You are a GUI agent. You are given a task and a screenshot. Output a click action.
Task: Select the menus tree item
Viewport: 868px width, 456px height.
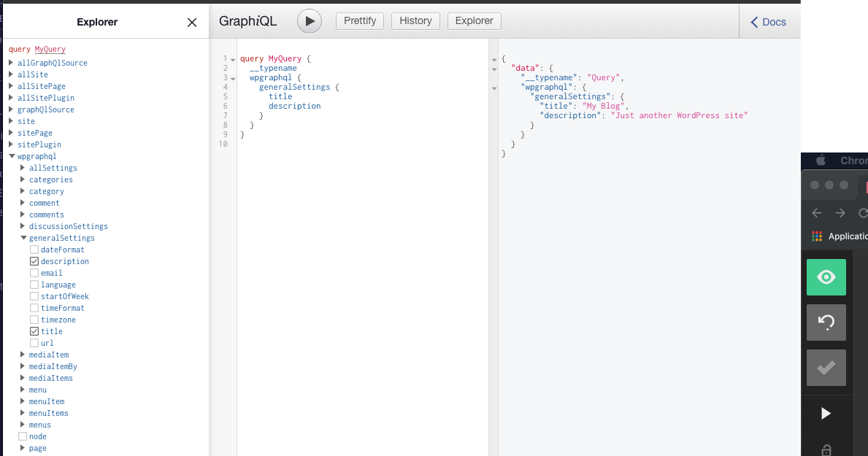click(x=40, y=425)
